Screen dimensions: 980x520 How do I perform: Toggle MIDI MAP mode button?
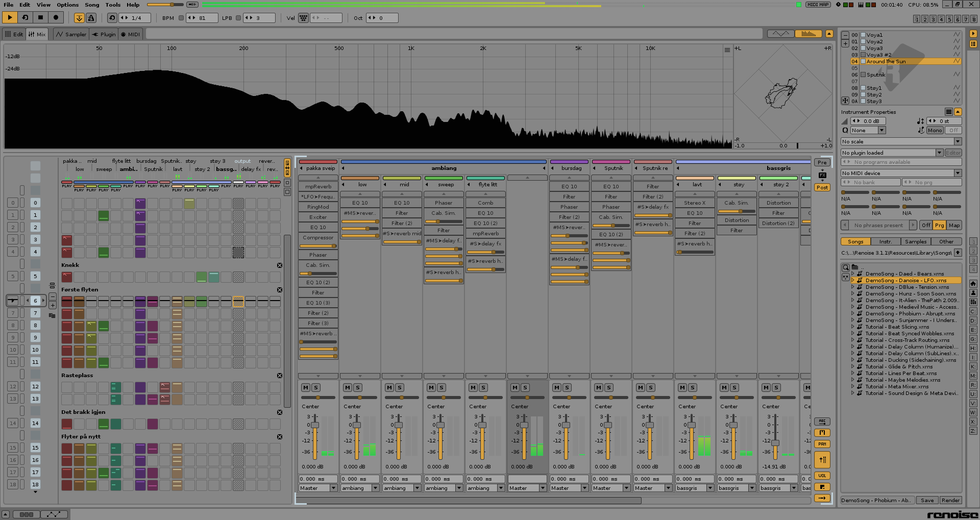[x=818, y=5]
